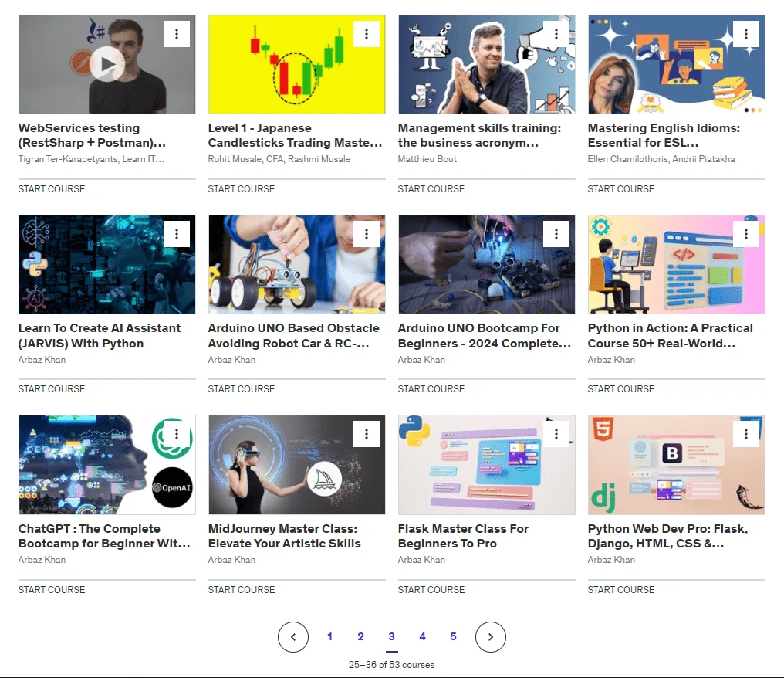
Task: Open 'Arduino UNO Based Obstacle Avoiding' title
Action: tap(294, 335)
